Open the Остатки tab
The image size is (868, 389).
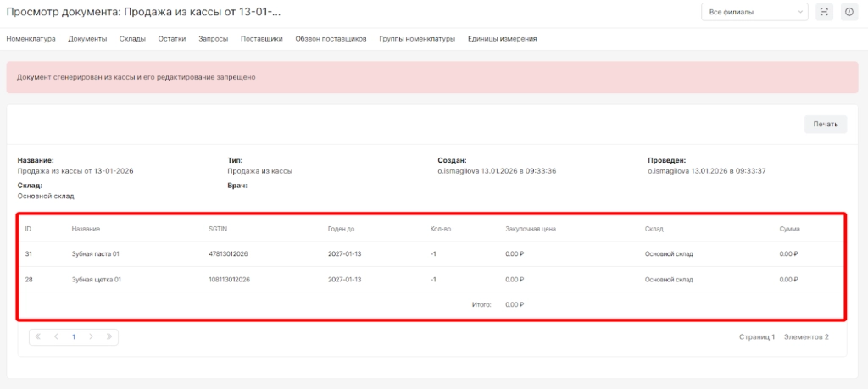[172, 39]
